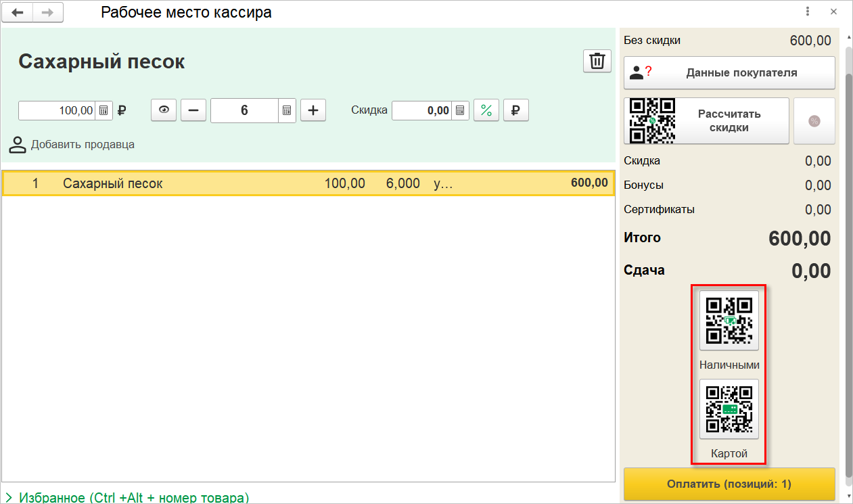Image resolution: width=853 pixels, height=504 pixels.
Task: Open calculator next to the quantity field
Action: 287,110
